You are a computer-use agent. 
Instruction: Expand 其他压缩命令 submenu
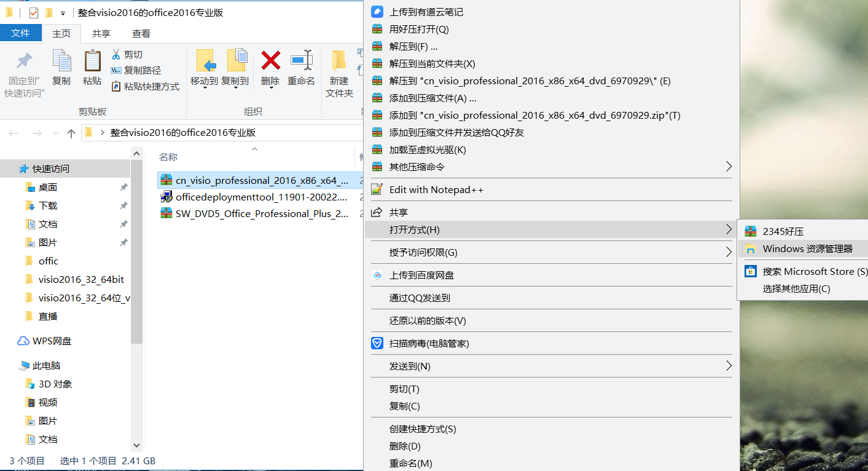click(x=551, y=167)
